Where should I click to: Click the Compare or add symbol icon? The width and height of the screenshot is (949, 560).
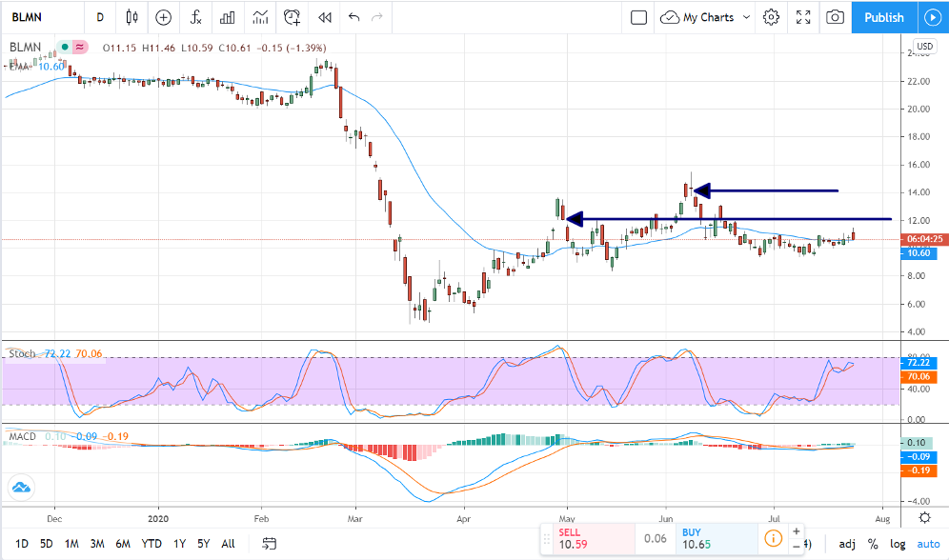point(164,17)
